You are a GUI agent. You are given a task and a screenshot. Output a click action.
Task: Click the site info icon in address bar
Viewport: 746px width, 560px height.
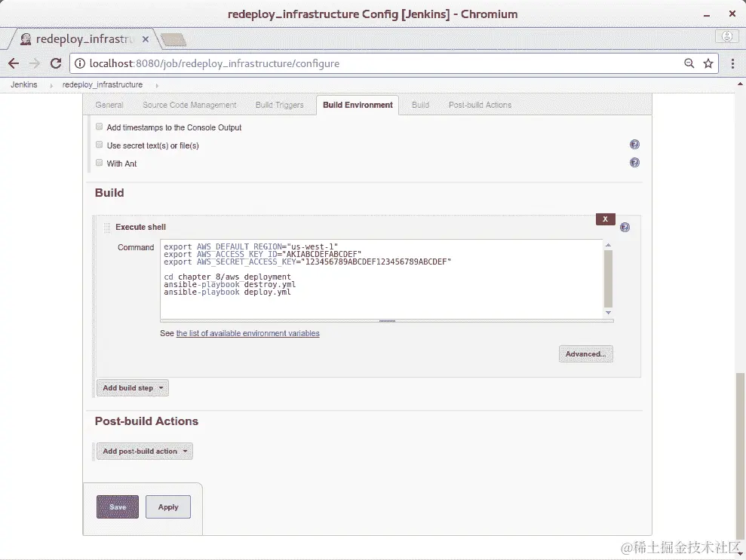coord(80,63)
